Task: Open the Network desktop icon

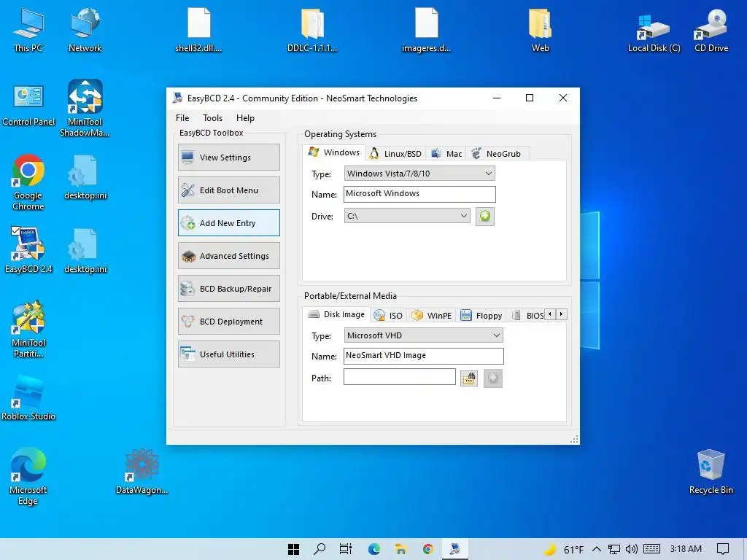Action: (85, 31)
